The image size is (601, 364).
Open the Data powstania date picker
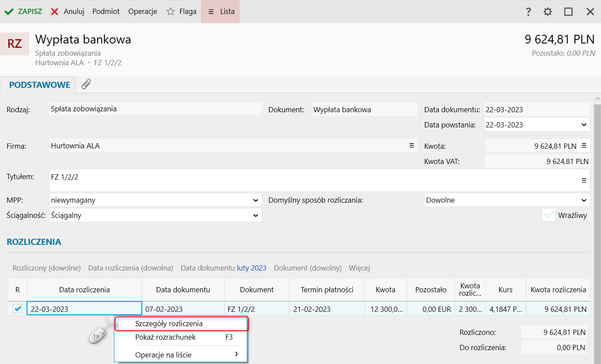tap(583, 125)
